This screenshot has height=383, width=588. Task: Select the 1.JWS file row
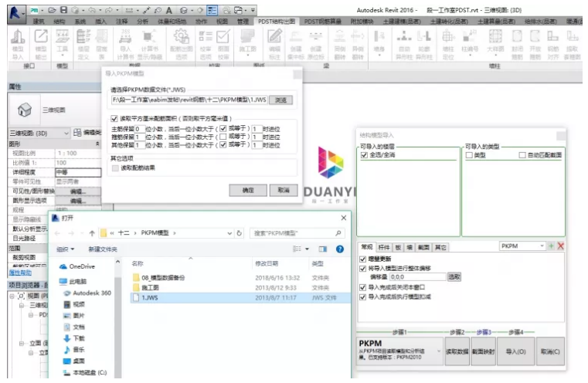(240, 297)
